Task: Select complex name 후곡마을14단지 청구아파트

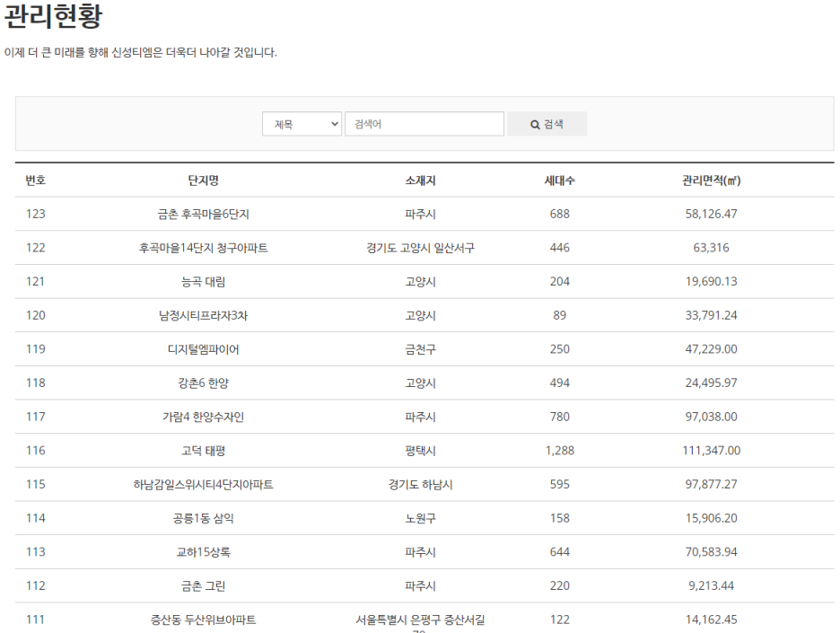Action: (x=203, y=248)
